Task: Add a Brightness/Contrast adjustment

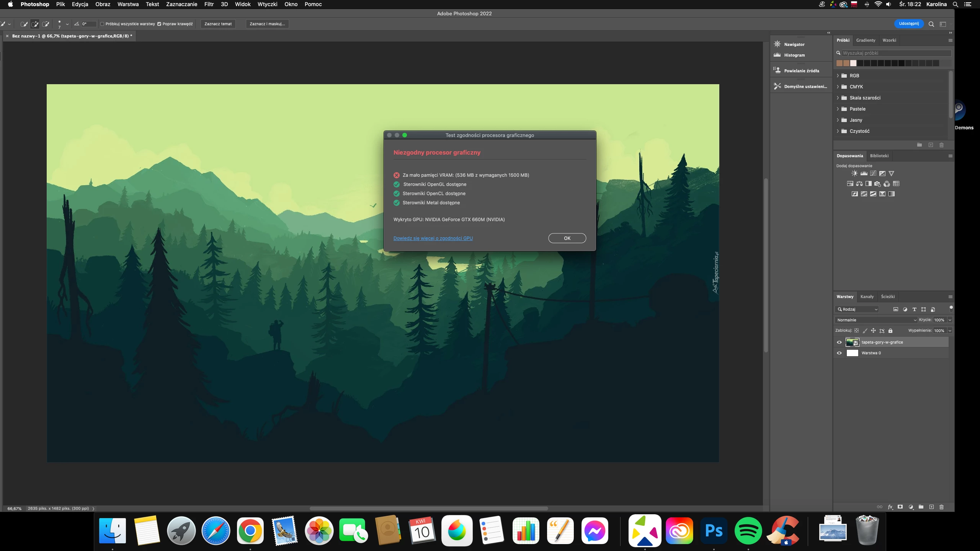Action: [x=854, y=173]
